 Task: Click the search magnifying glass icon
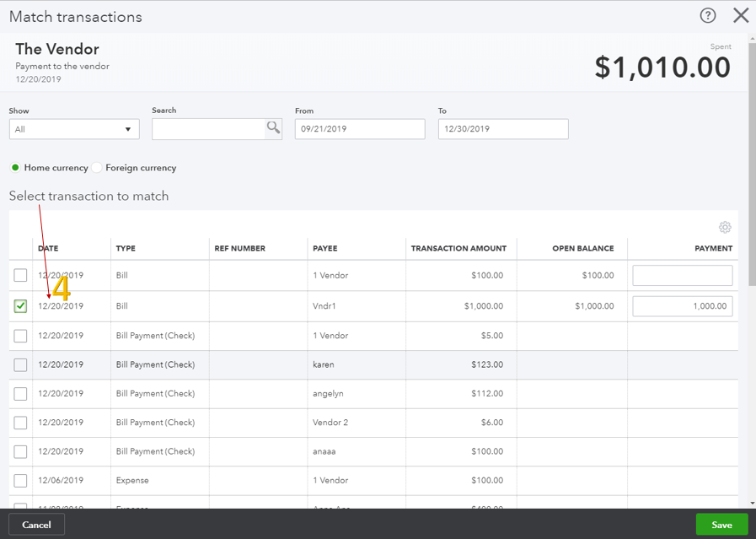[x=273, y=128]
